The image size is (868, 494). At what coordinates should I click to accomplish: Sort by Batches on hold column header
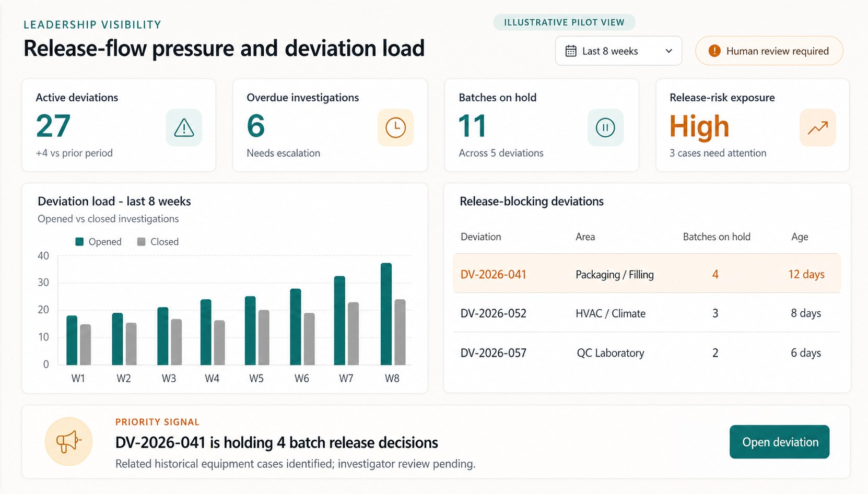pyautogui.click(x=717, y=237)
